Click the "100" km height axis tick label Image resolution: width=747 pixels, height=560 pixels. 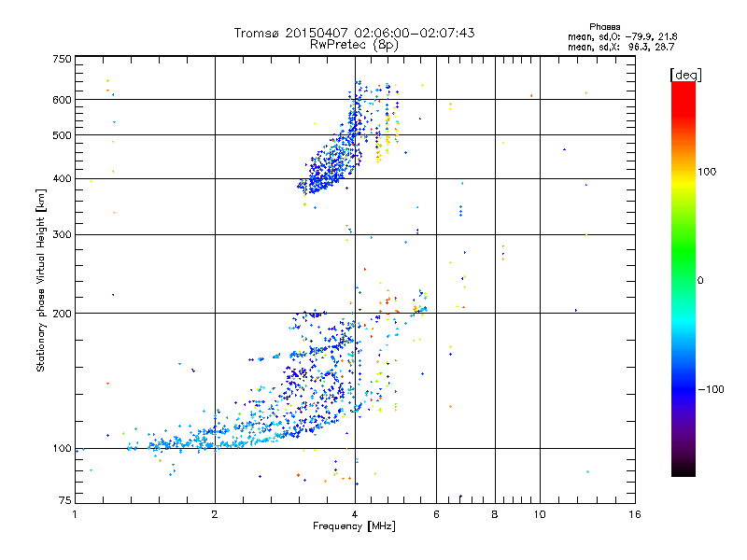tap(62, 449)
